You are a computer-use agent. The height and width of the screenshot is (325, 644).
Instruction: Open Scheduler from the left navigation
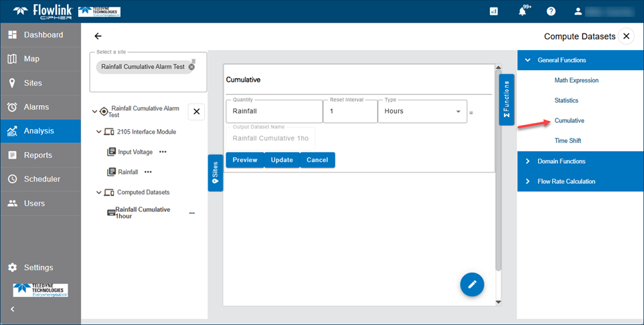click(x=42, y=179)
